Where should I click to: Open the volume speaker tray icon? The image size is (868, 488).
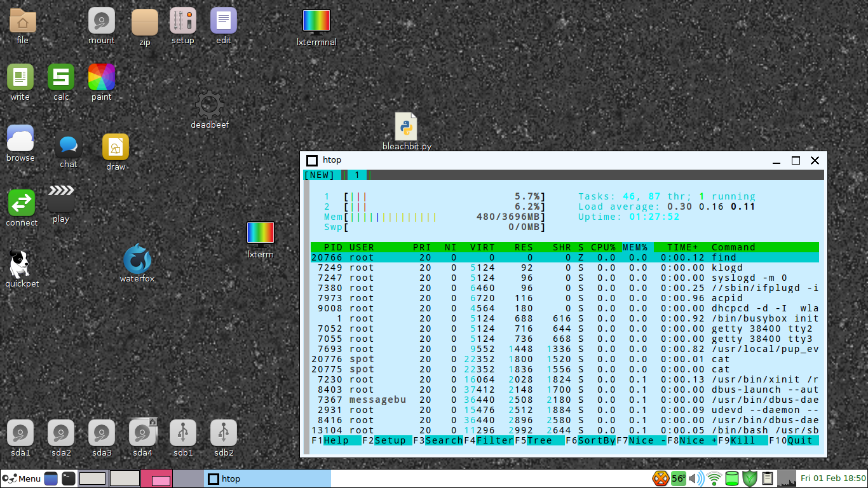point(697,478)
